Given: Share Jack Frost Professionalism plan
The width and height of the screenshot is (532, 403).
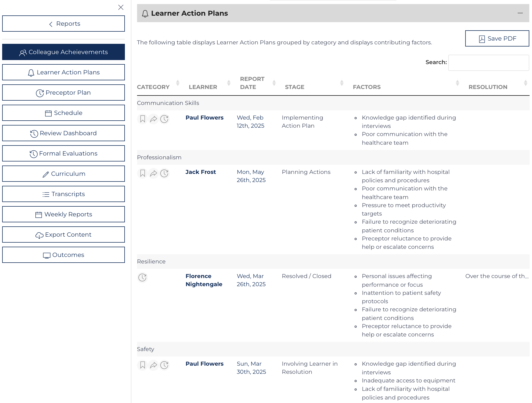Looking at the screenshot, I should click(154, 173).
